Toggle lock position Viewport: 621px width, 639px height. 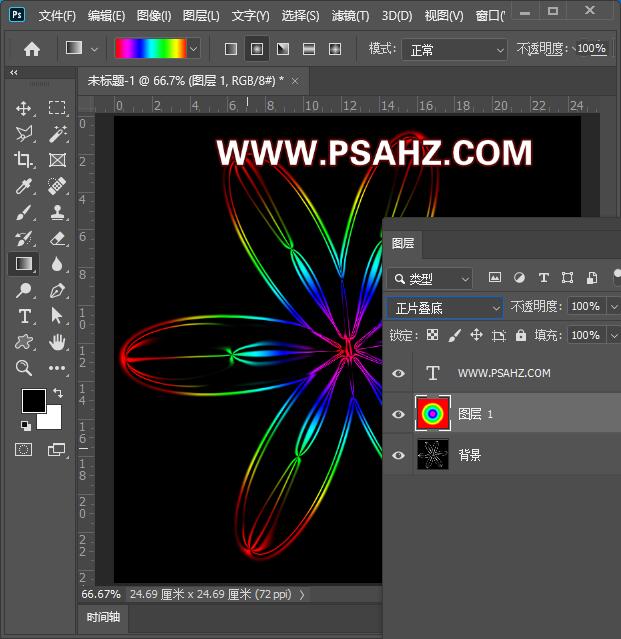(476, 335)
